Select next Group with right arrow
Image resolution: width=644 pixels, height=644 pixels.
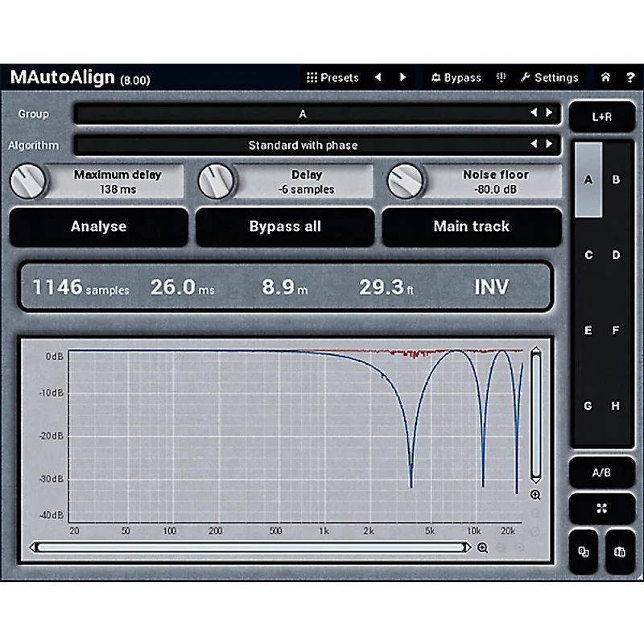click(x=550, y=114)
